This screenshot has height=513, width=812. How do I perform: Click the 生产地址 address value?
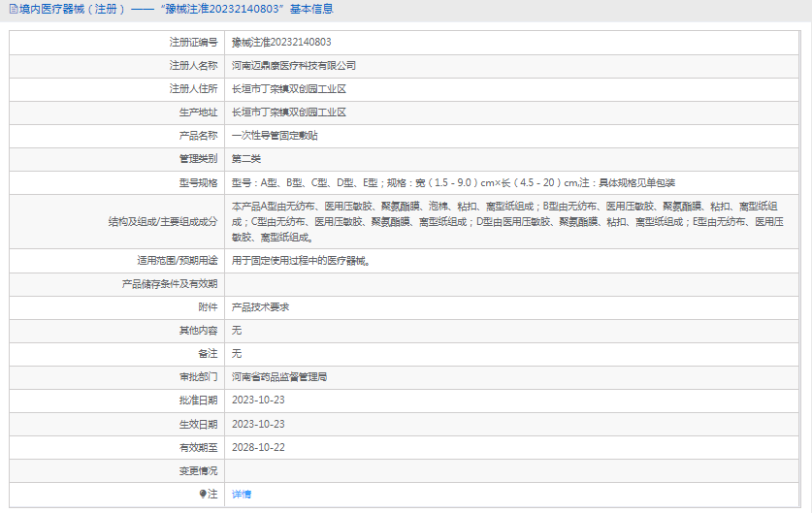[x=289, y=112]
